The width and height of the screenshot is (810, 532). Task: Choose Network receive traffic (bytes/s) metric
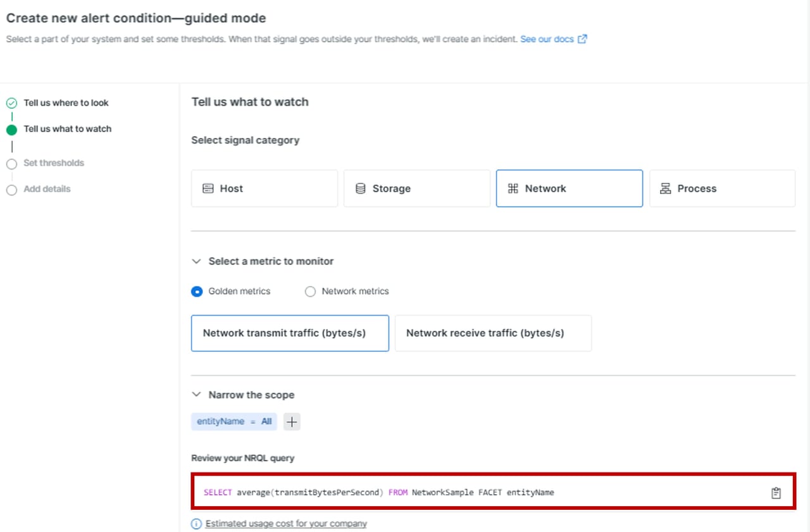(493, 333)
